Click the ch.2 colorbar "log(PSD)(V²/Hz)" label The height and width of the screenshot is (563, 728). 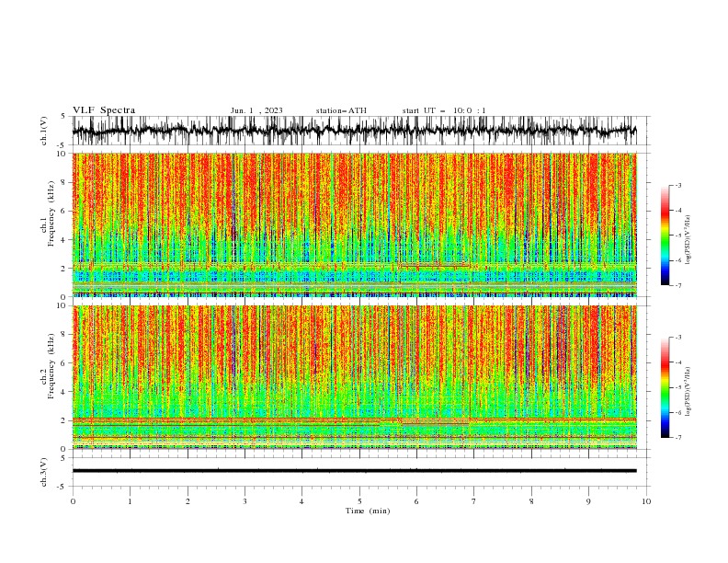(x=688, y=392)
